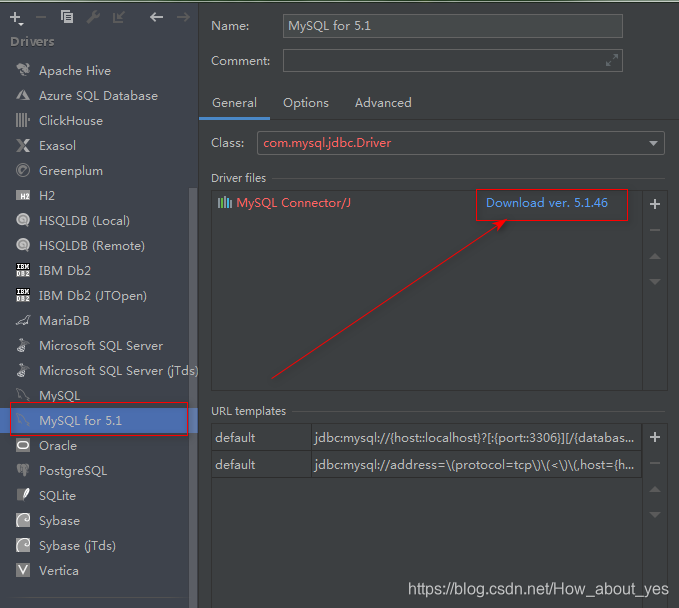
Task: Select Sybase (jTds) driver
Action: tap(99, 546)
